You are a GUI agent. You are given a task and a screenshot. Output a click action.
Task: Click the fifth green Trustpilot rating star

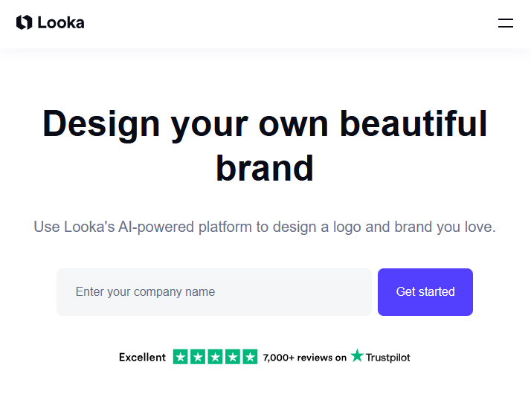[x=250, y=357]
